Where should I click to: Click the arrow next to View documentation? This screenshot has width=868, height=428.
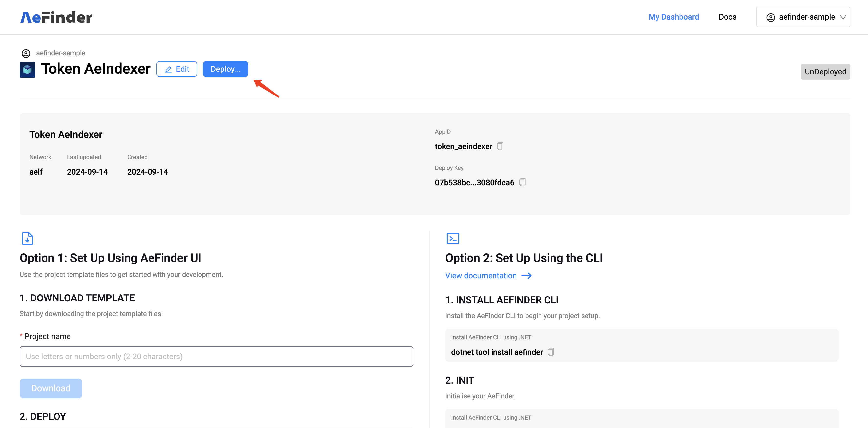pyautogui.click(x=526, y=276)
